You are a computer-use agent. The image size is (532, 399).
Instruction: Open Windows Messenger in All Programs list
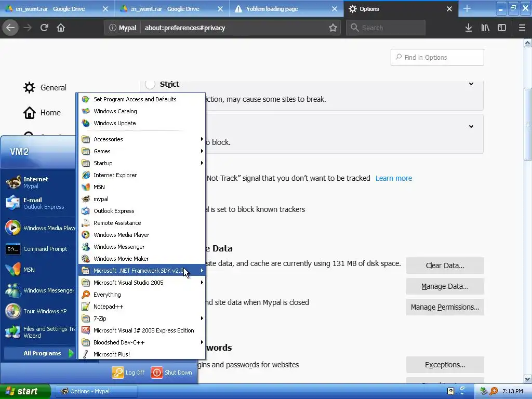[x=142, y=247]
